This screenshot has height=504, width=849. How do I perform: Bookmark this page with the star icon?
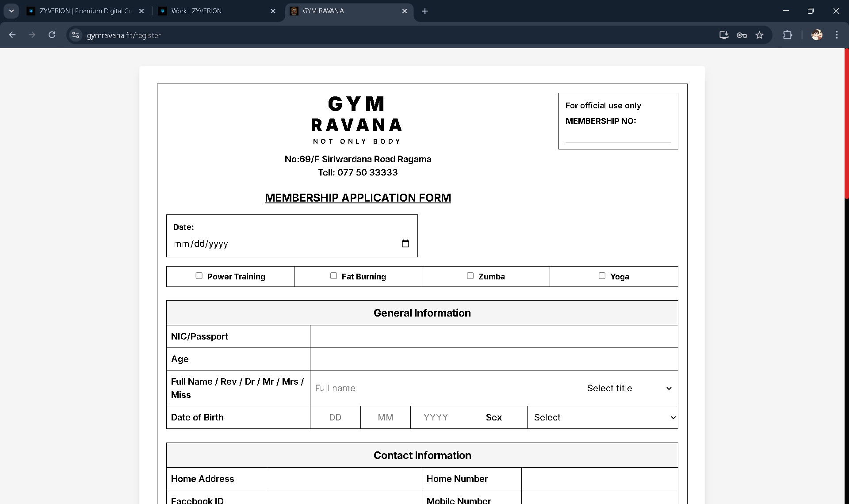click(760, 35)
